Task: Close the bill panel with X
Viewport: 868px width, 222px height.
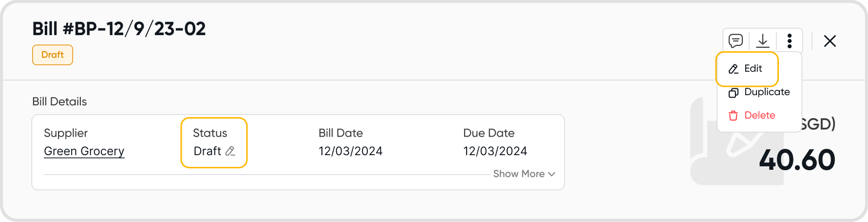Action: point(830,41)
